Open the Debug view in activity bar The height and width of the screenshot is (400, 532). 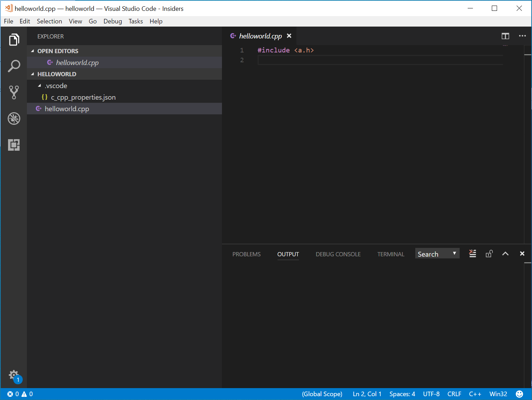[x=14, y=119]
